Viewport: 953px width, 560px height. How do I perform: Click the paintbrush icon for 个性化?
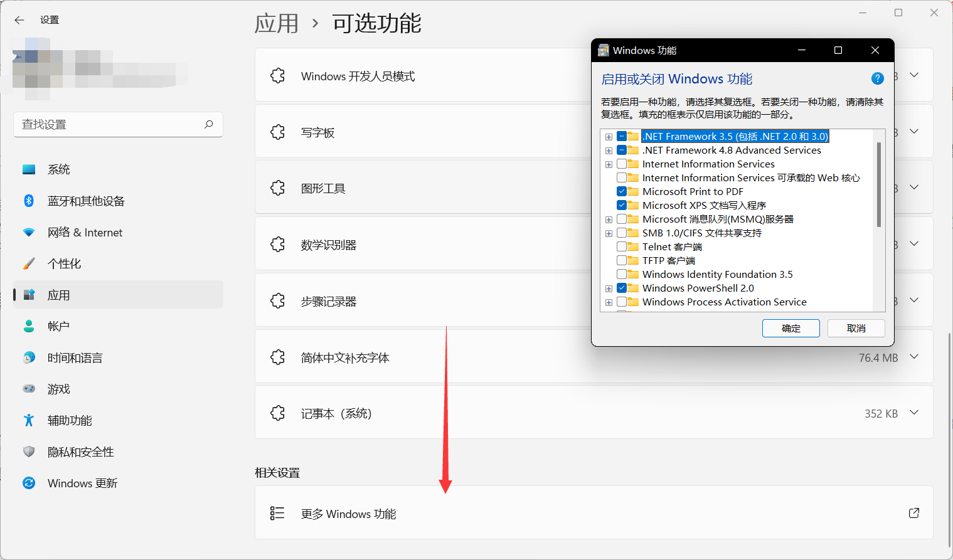(x=29, y=263)
